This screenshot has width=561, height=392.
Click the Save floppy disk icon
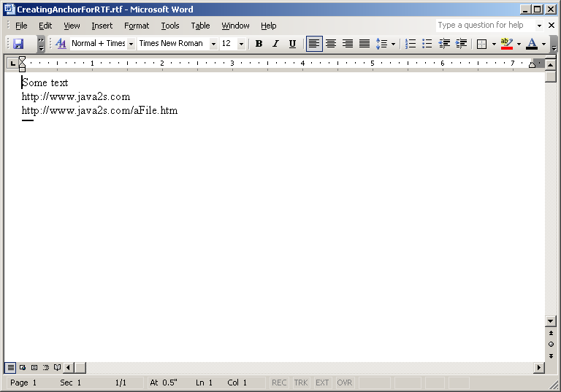pyautogui.click(x=18, y=44)
